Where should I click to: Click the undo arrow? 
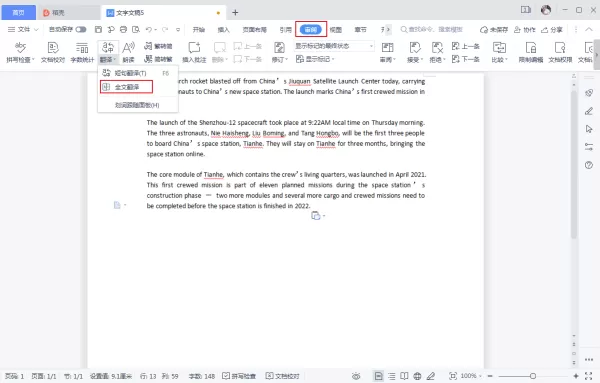[x=149, y=29]
